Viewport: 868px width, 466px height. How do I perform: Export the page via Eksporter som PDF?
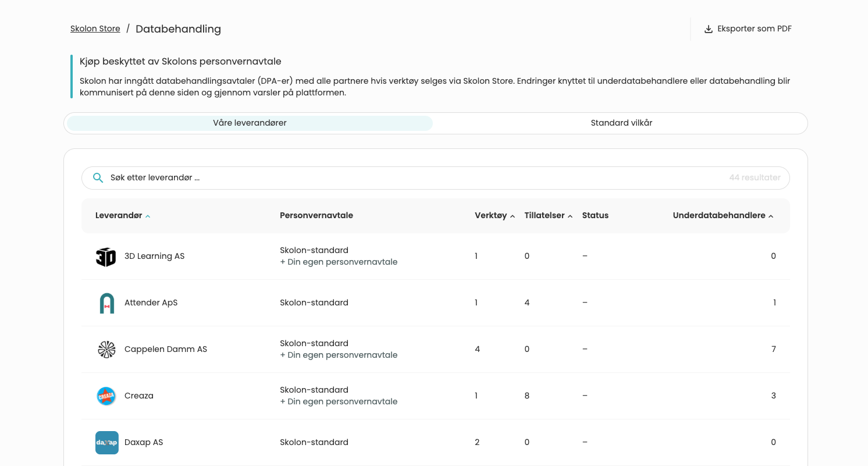(x=748, y=29)
